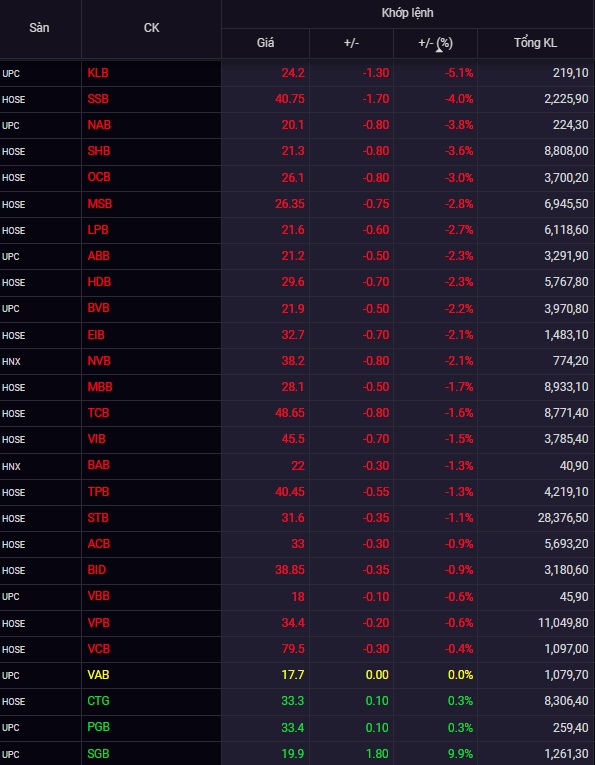595x765 pixels.
Task: Click SGB change value 1.80
Action: click(x=377, y=754)
